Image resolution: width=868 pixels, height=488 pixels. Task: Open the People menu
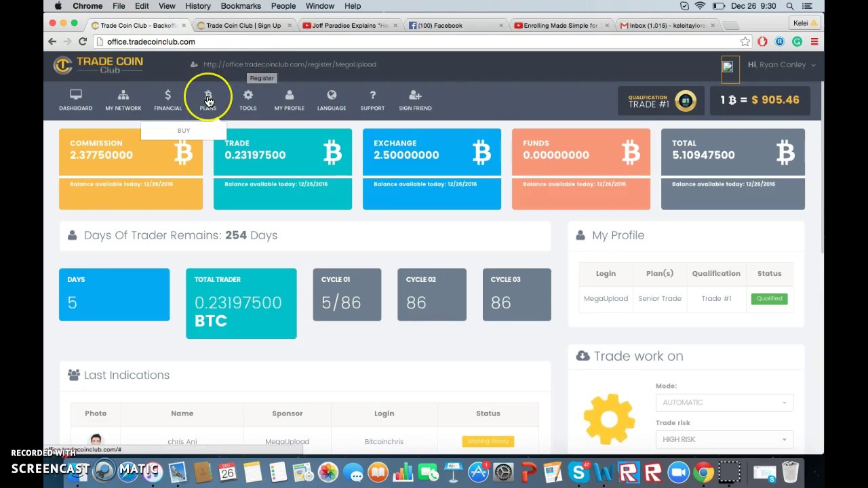tap(283, 6)
